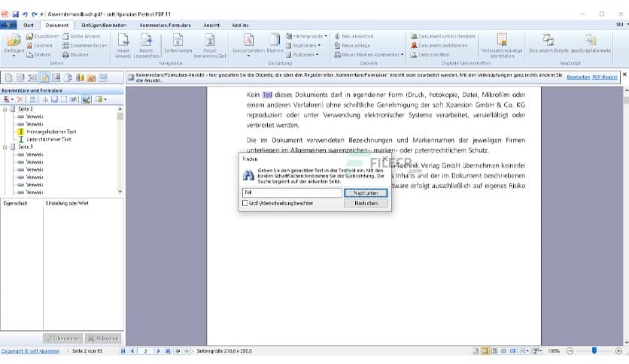Switch to the Kommentare/Formulare tab
The height and width of the screenshot is (364, 629).
click(166, 25)
